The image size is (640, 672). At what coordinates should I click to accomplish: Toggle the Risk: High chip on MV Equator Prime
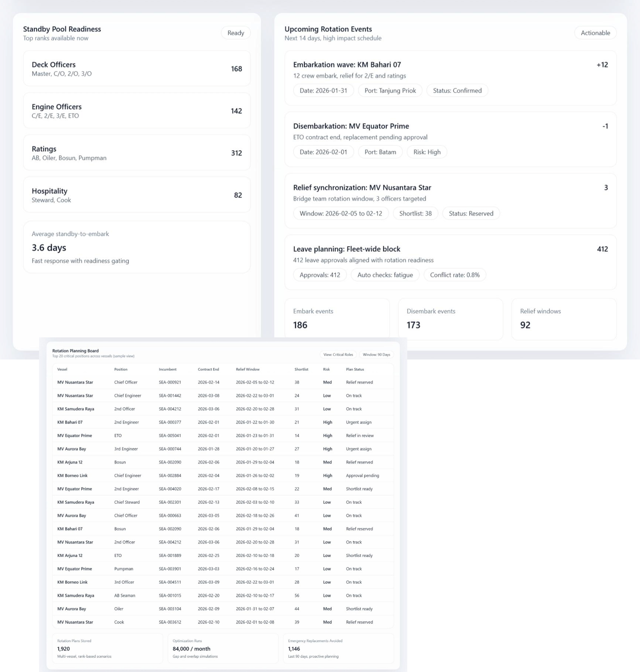coord(426,152)
